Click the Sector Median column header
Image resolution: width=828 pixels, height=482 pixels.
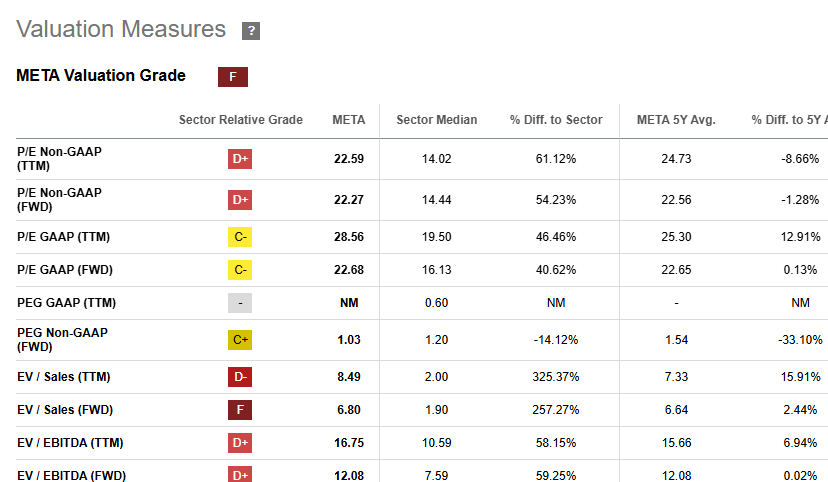click(x=437, y=120)
